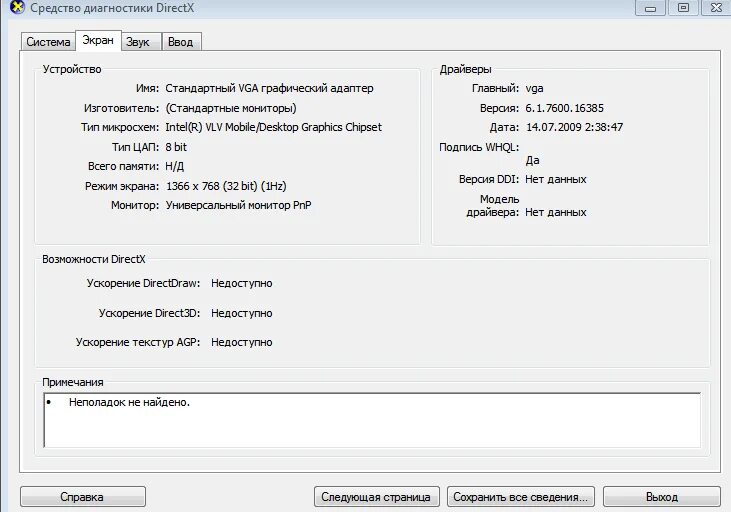The width and height of the screenshot is (731, 512).
Task: Go to Следующая страница
Action: pyautogui.click(x=376, y=497)
